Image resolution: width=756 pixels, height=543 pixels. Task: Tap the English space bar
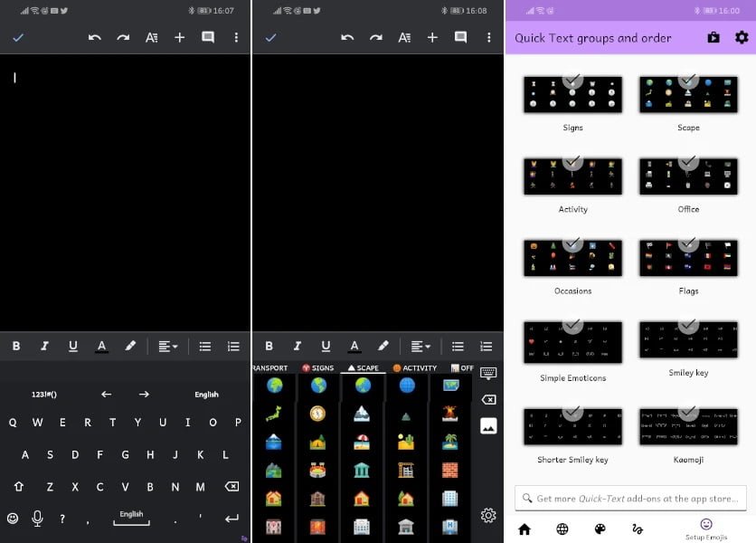coord(132,518)
